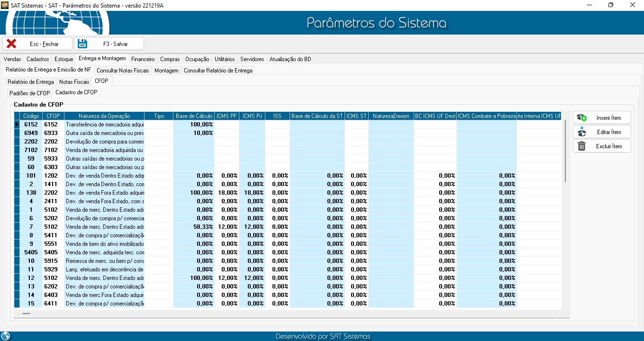644x341 pixels.
Task: Switch to the Padrões de CFOP tab
Action: click(x=29, y=93)
